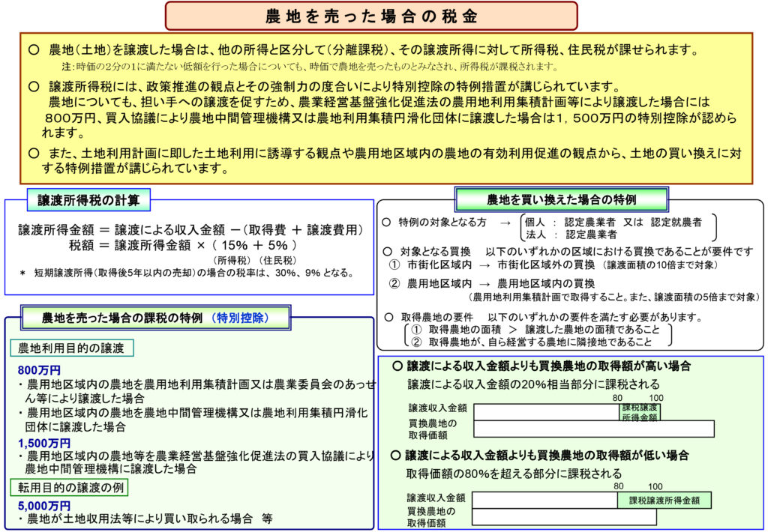
Task: Click the blue （特別控除） text
Action: pos(239,318)
